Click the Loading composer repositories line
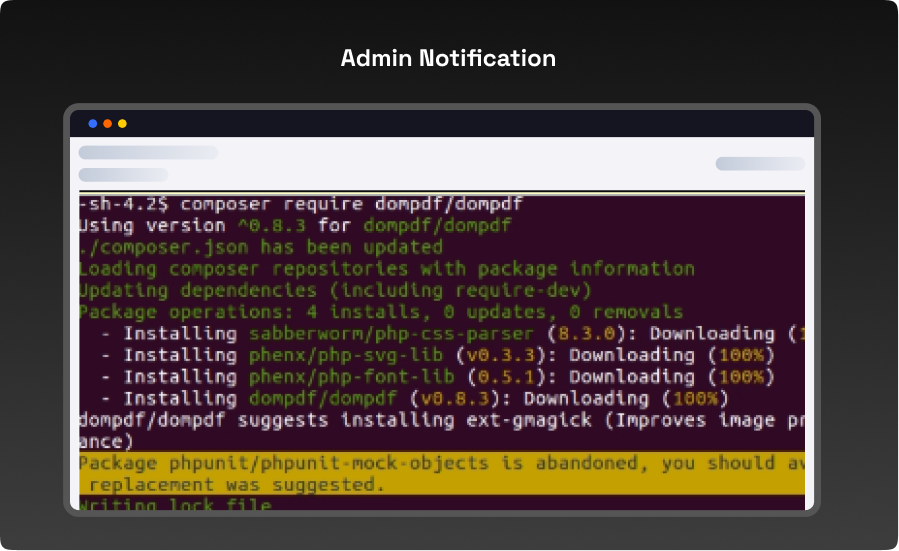899x551 pixels. click(x=386, y=269)
